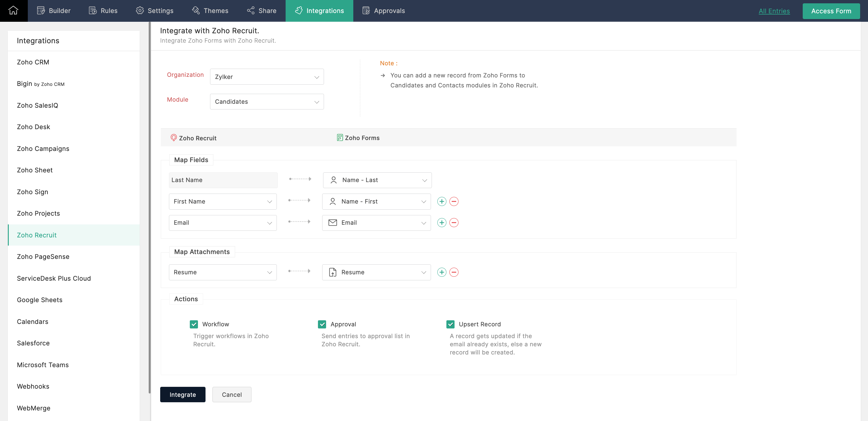Toggle the Approval checkbox
This screenshot has height=421, width=868.
(x=322, y=324)
